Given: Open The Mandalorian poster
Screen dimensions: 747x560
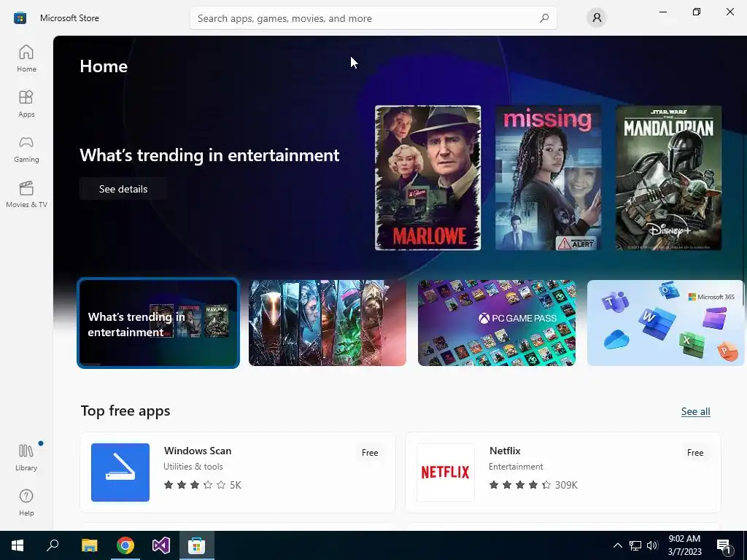Looking at the screenshot, I should 669,178.
